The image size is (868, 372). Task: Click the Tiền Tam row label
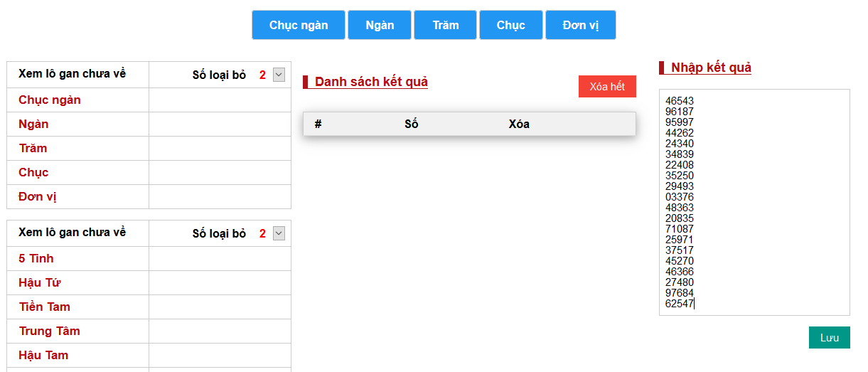[44, 307]
